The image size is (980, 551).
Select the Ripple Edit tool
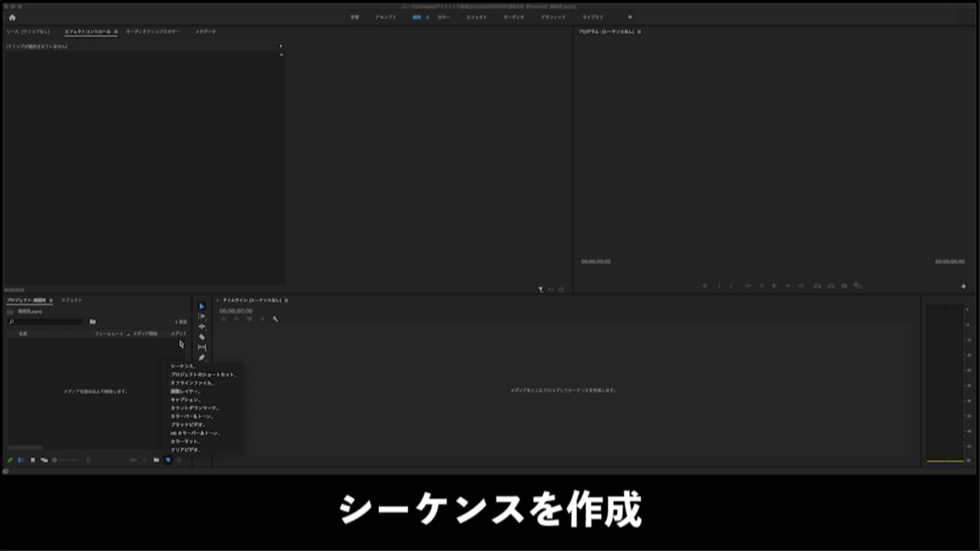tap(201, 327)
